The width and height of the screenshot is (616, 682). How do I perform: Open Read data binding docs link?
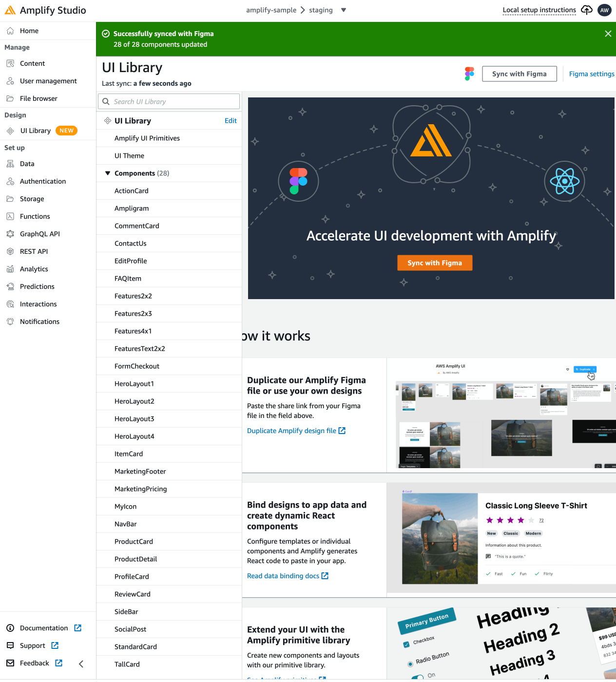coord(288,576)
